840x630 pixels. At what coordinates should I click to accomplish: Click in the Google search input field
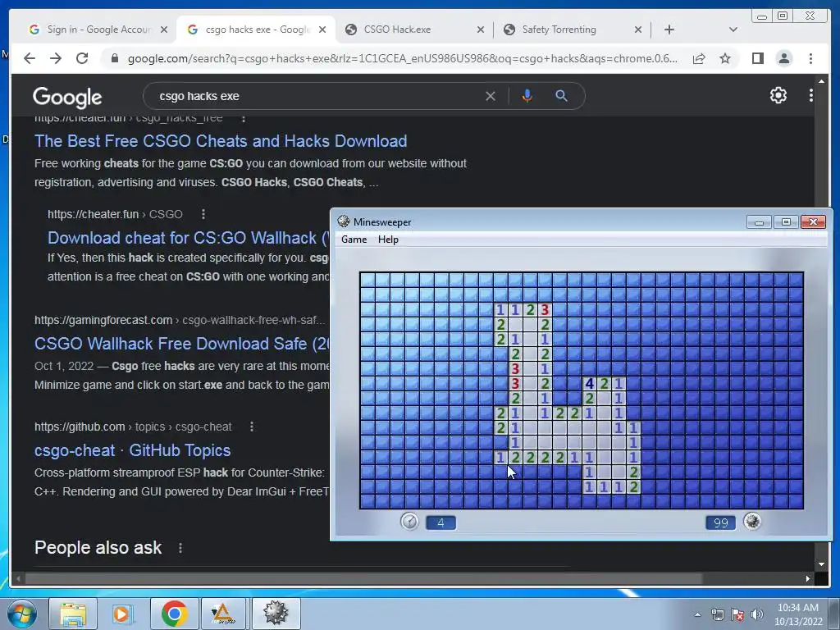[x=316, y=96]
